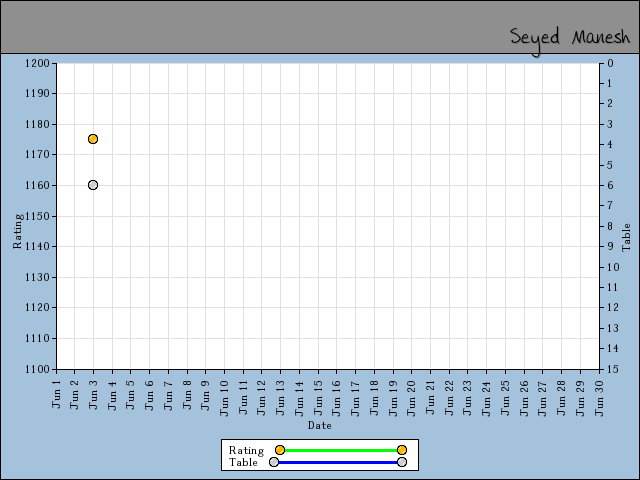Viewport: 640px width, 480px height.
Task: Click the green Rating line in legend
Action: (x=341, y=451)
